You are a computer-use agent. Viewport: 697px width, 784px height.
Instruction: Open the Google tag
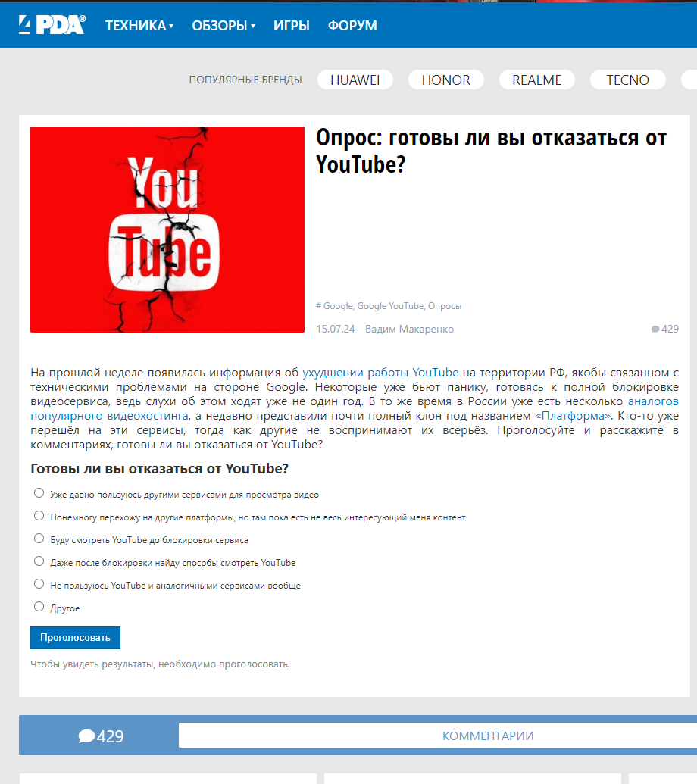337,306
